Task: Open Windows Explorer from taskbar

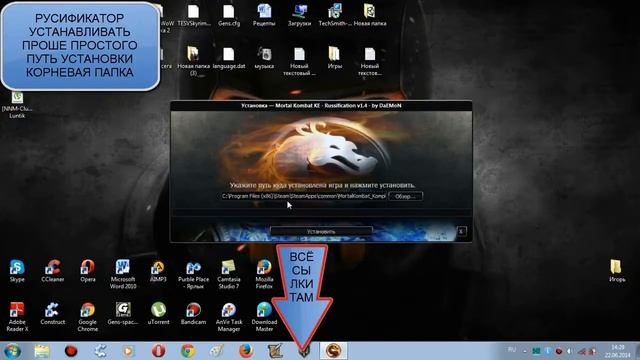Action: click(42, 351)
